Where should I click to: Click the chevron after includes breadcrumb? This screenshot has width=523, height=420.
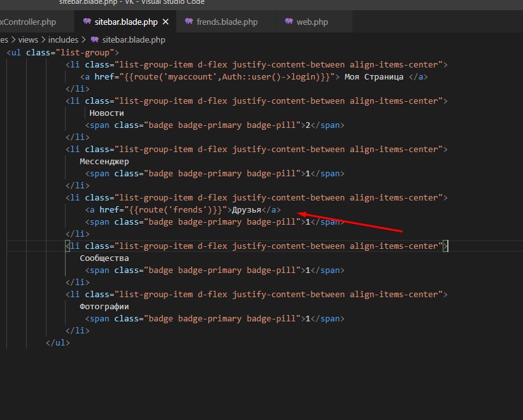83,39
